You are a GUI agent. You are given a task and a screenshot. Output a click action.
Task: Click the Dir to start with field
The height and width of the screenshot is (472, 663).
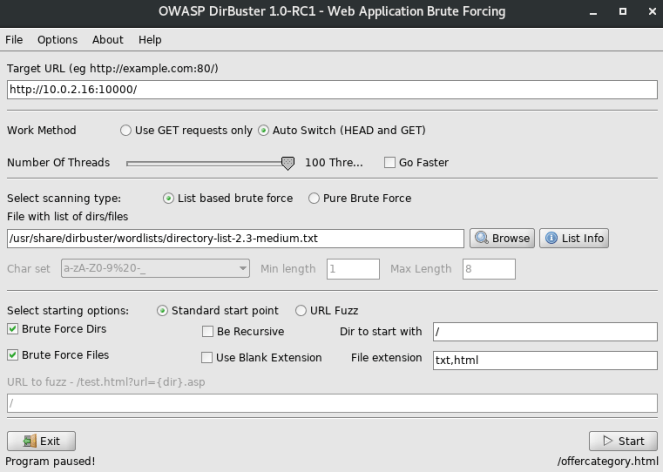(545, 332)
